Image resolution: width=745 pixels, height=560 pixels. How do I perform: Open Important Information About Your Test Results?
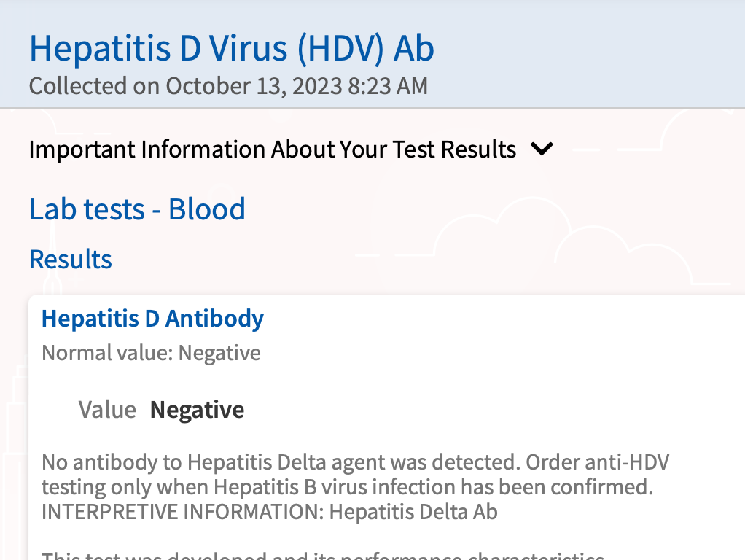(272, 149)
